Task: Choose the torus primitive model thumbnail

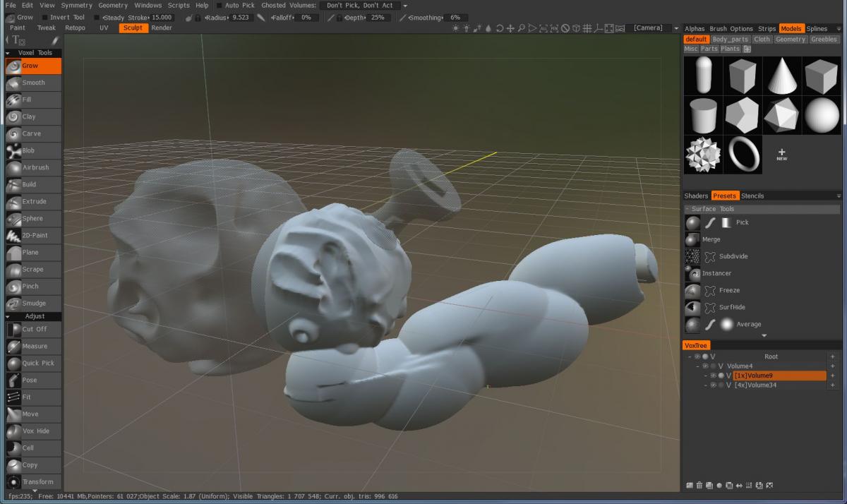Action: (743, 155)
